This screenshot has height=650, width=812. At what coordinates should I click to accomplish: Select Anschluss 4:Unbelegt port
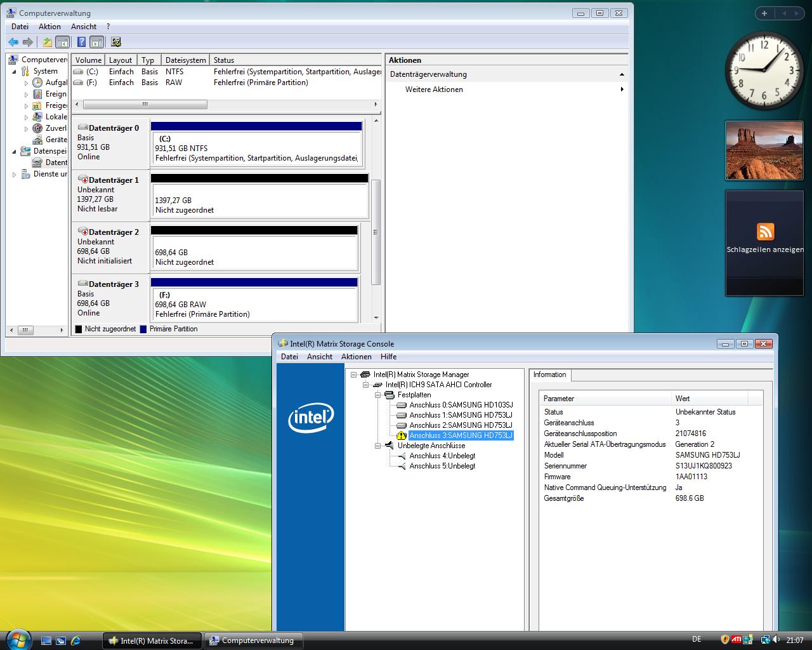pos(442,456)
